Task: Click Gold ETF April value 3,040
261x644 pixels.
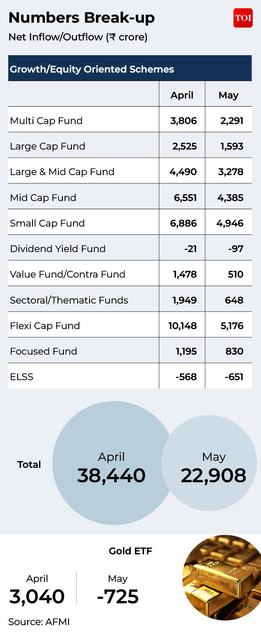Action: [x=37, y=596]
